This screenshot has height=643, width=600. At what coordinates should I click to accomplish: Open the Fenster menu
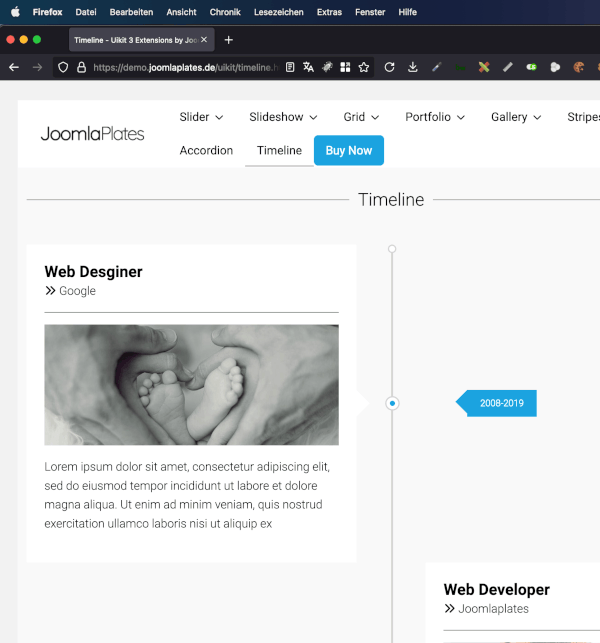(x=370, y=12)
